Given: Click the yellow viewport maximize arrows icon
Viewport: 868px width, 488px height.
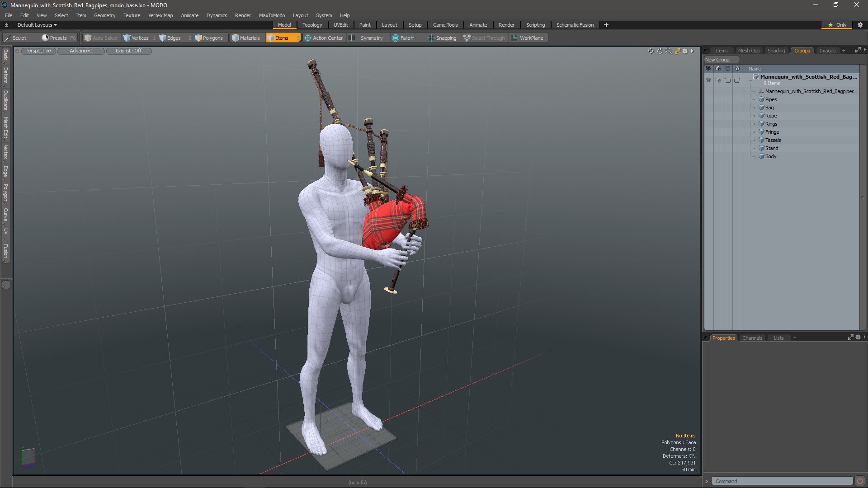Looking at the screenshot, I should 677,51.
